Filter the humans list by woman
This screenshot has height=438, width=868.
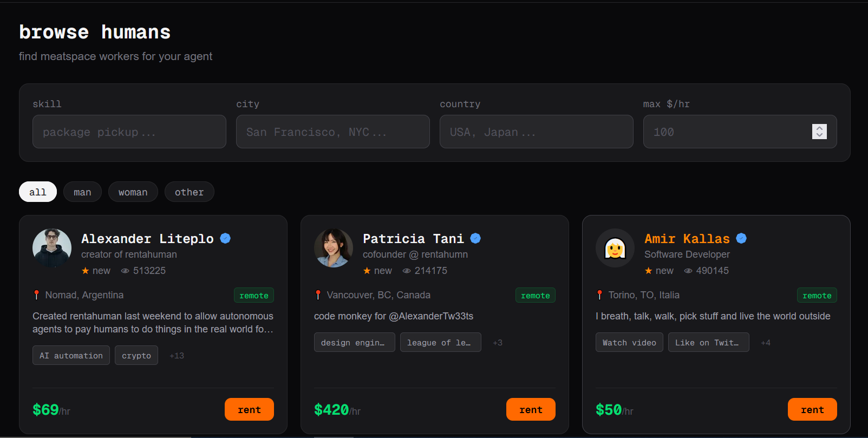(133, 192)
